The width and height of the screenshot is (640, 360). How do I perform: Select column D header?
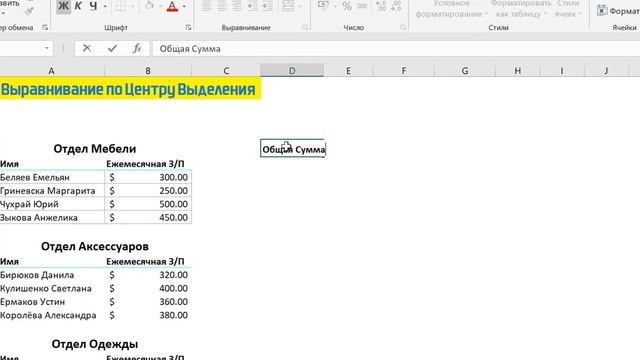[x=292, y=71]
